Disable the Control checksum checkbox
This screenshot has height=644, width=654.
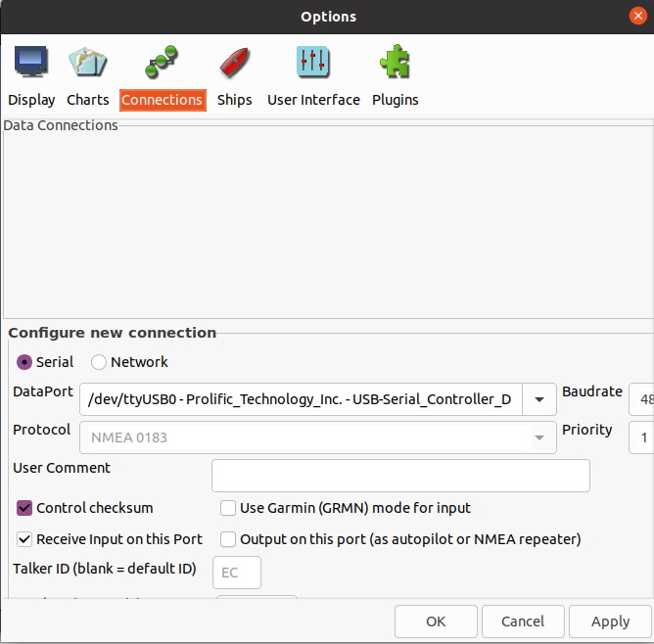click(24, 508)
